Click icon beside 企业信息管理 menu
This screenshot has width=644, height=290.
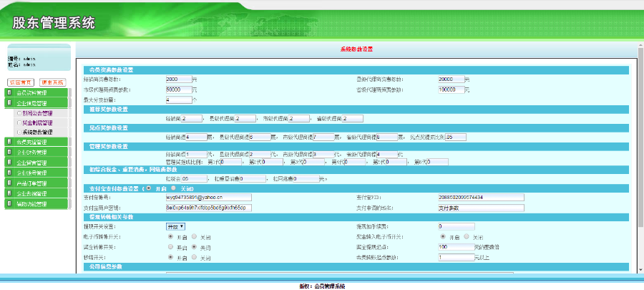[x=9, y=102]
